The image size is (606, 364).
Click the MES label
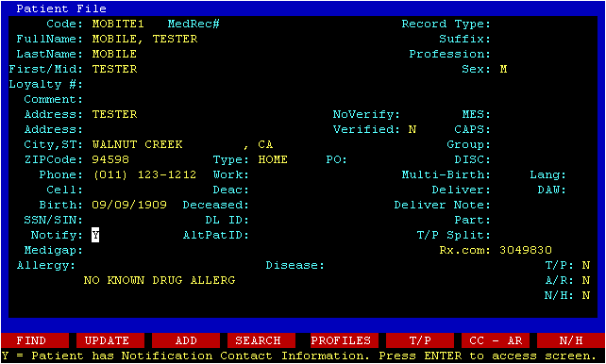coord(477,114)
